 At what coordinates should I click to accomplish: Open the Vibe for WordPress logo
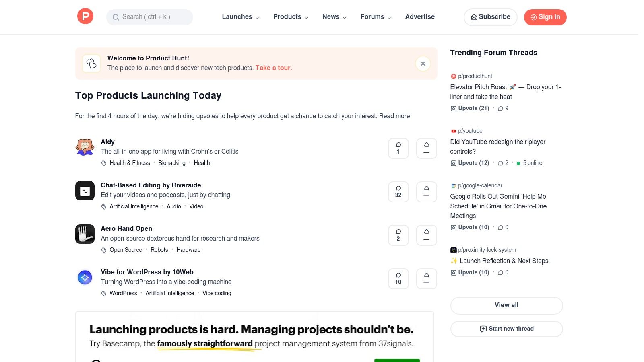[x=85, y=278]
